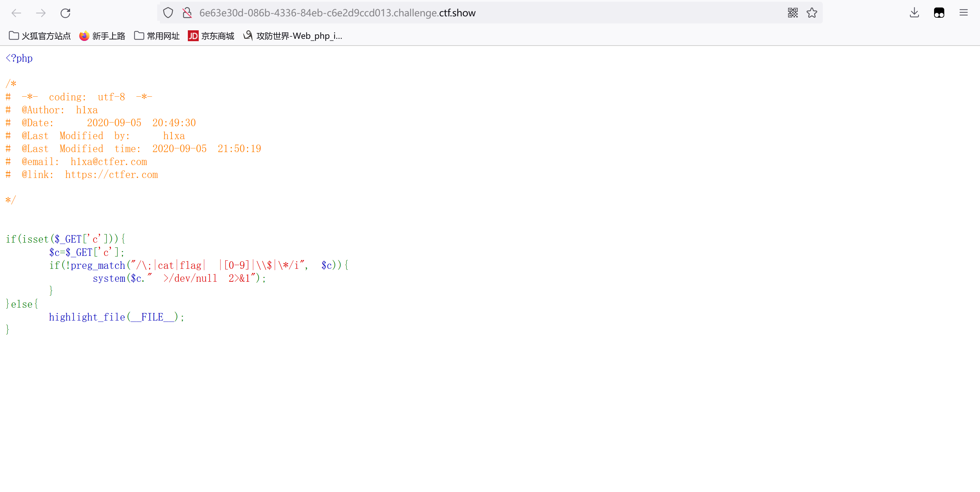Click the system($c. code line
Image resolution: width=980 pixels, height=492 pixels.
pos(179,278)
